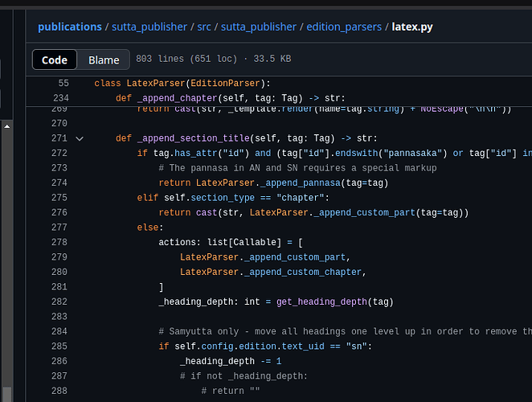The width and height of the screenshot is (532, 402).
Task: Click line number 285 in the gutter
Action: pyautogui.click(x=59, y=346)
